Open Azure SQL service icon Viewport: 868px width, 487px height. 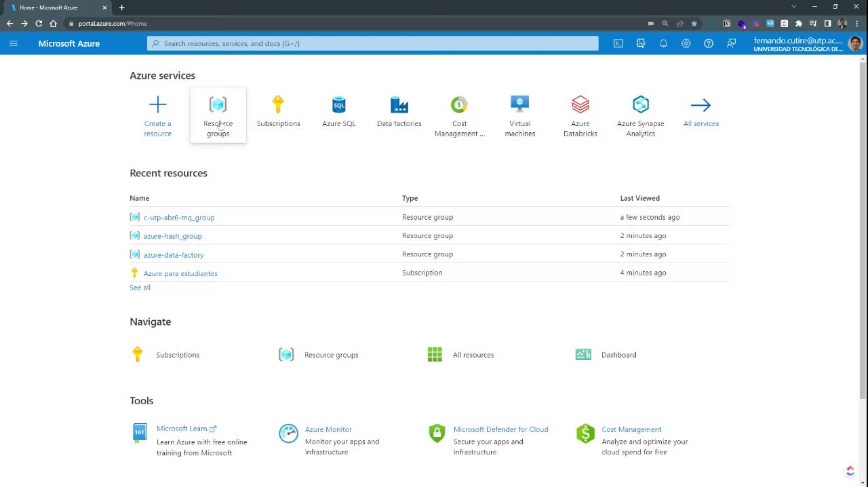338,104
